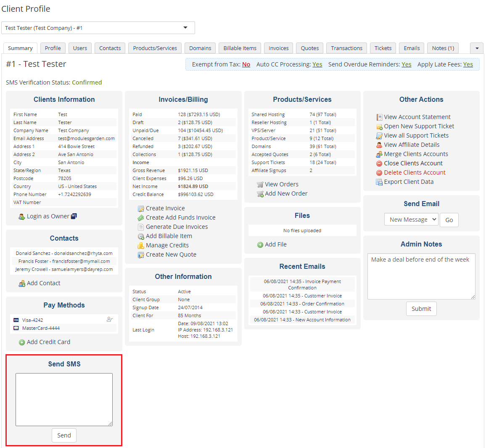The height and width of the screenshot is (448, 486).
Task: Click the user-check icon on Visa-4242 row
Action: [x=109, y=319]
